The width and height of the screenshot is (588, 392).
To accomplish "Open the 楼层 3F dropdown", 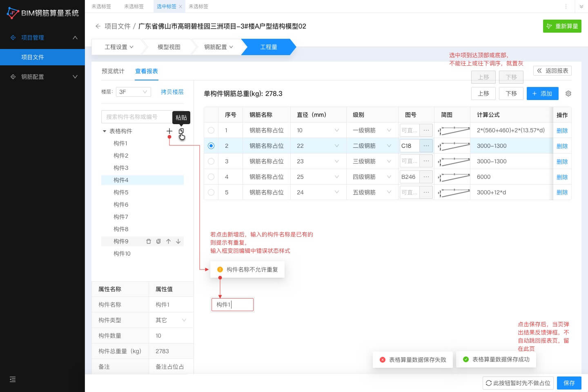I will coord(133,92).
